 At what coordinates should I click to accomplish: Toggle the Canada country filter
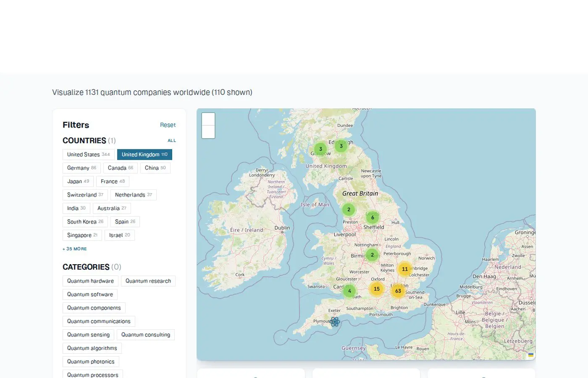(x=121, y=168)
